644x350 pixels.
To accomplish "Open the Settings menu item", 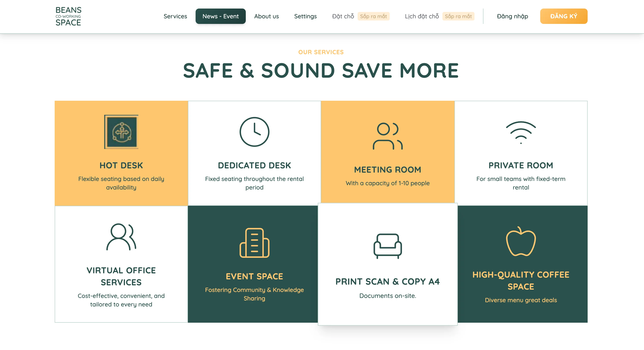I will (305, 16).
